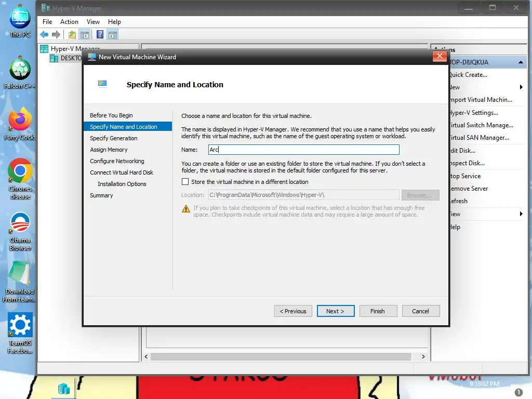Go to Before You Begin step
The width and height of the screenshot is (532, 399).
(x=111, y=115)
